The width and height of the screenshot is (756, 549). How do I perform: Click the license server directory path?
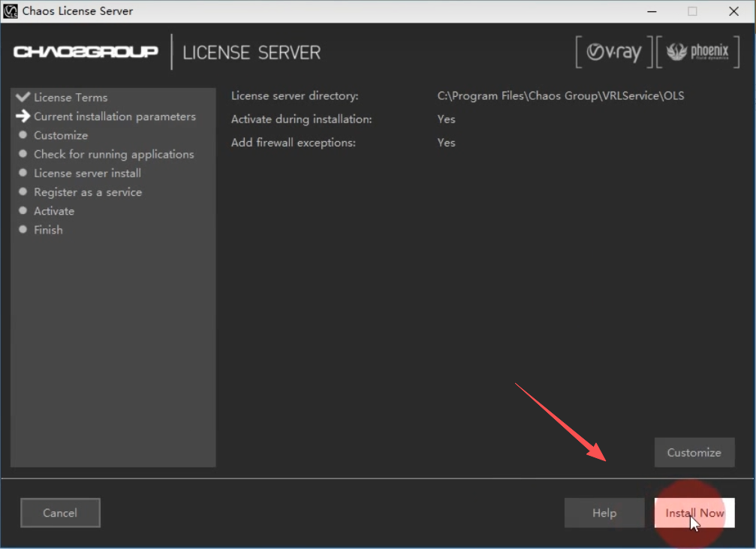[560, 95]
